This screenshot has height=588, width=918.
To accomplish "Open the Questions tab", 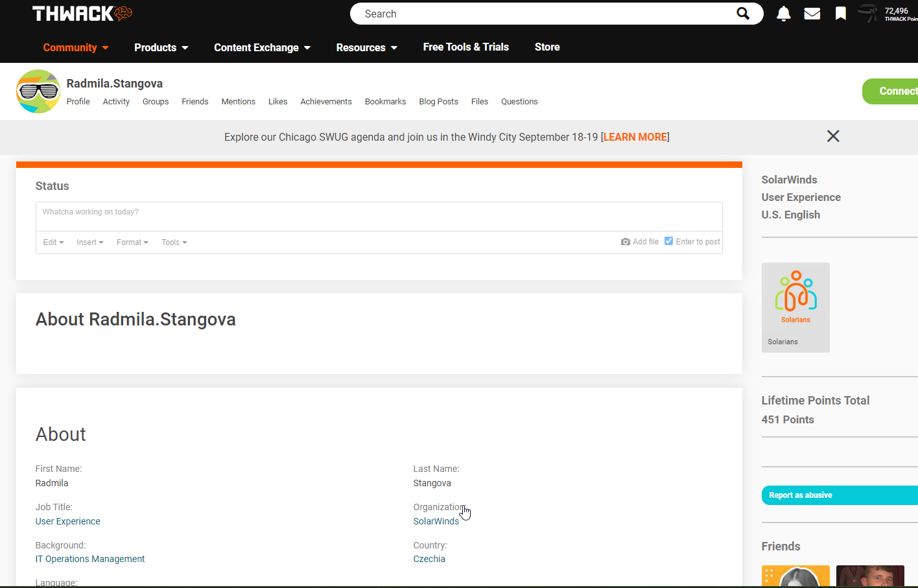I will point(519,102).
